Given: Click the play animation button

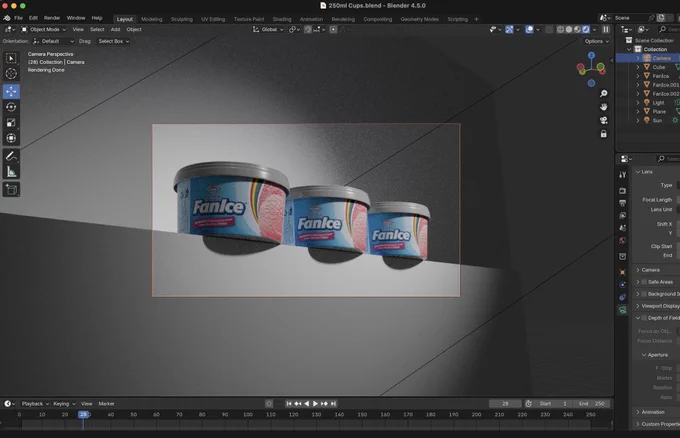Looking at the screenshot, I should 315,404.
